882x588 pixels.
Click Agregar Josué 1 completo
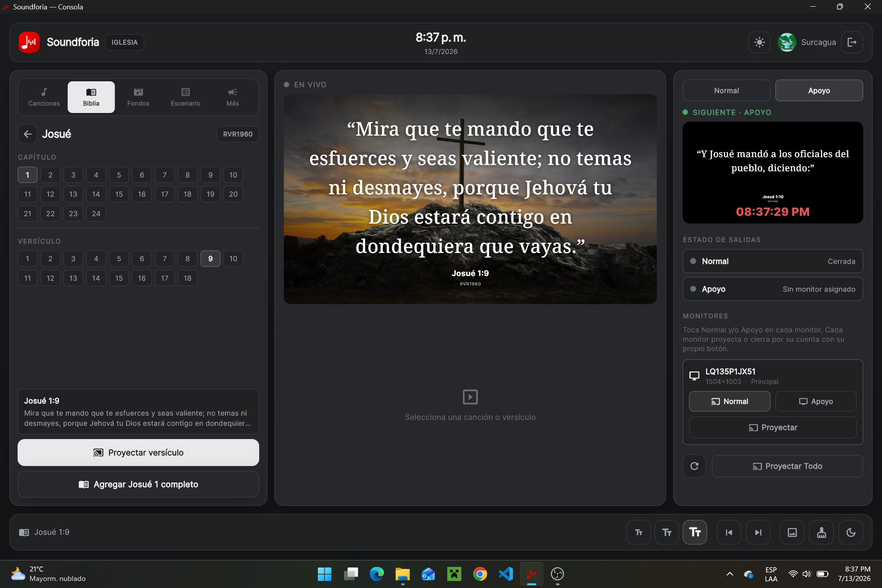click(138, 484)
